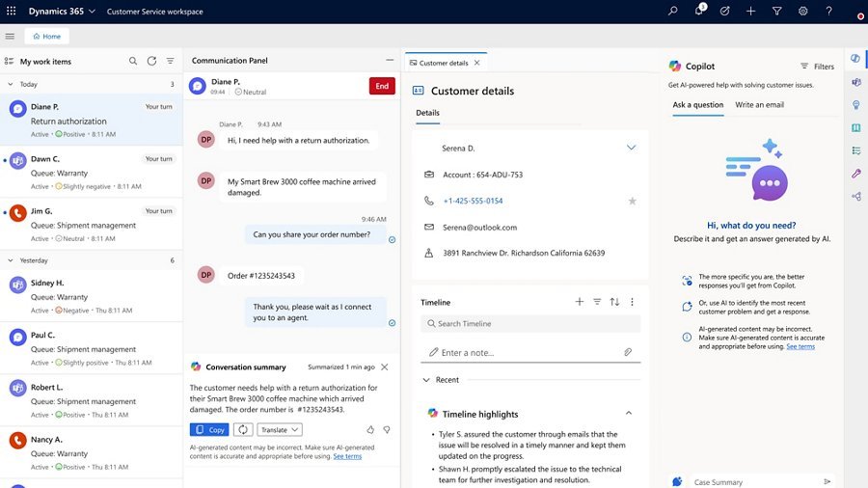Open Robert L. Shipment management work item
This screenshot has width=868, height=488.
tap(92, 400)
